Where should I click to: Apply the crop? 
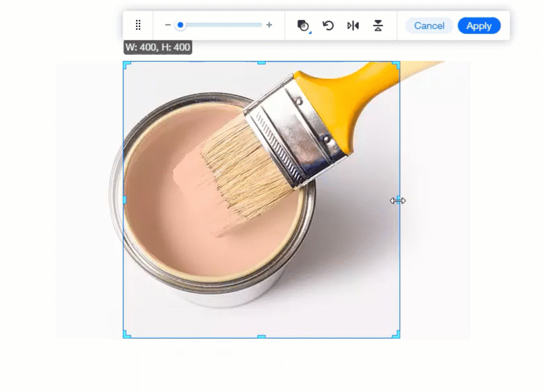pyautogui.click(x=479, y=26)
